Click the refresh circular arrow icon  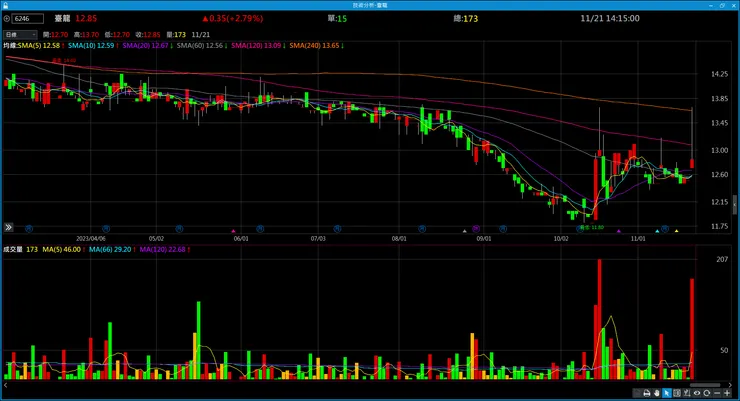[x=706, y=393]
